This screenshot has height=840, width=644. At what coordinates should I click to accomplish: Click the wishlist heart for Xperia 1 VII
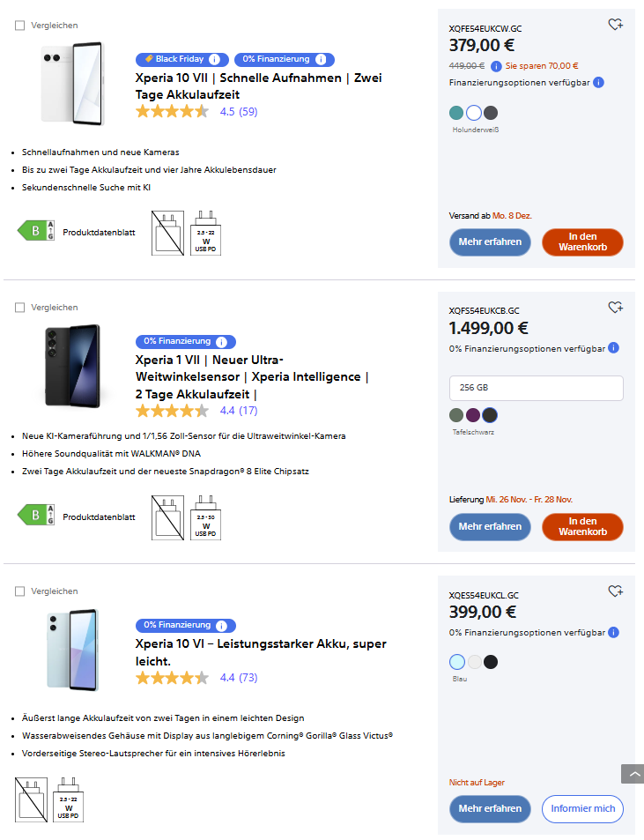[615, 308]
